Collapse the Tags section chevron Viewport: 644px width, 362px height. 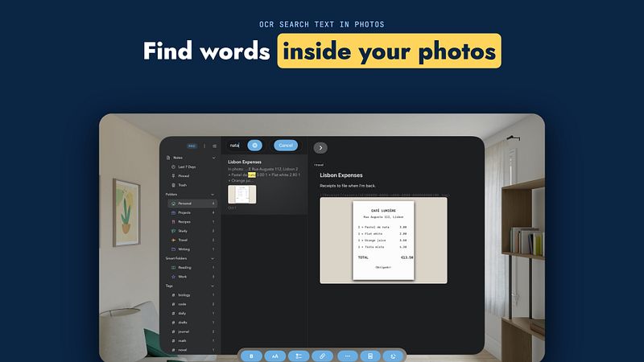point(213,286)
